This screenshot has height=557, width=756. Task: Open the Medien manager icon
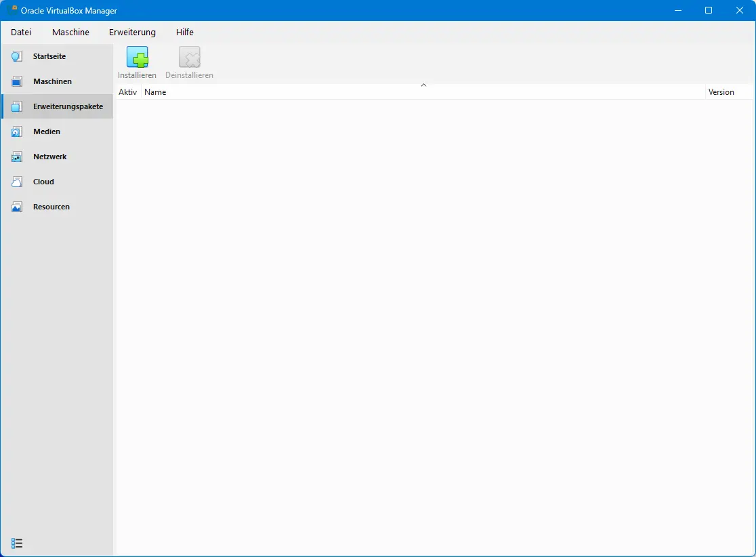coord(17,131)
